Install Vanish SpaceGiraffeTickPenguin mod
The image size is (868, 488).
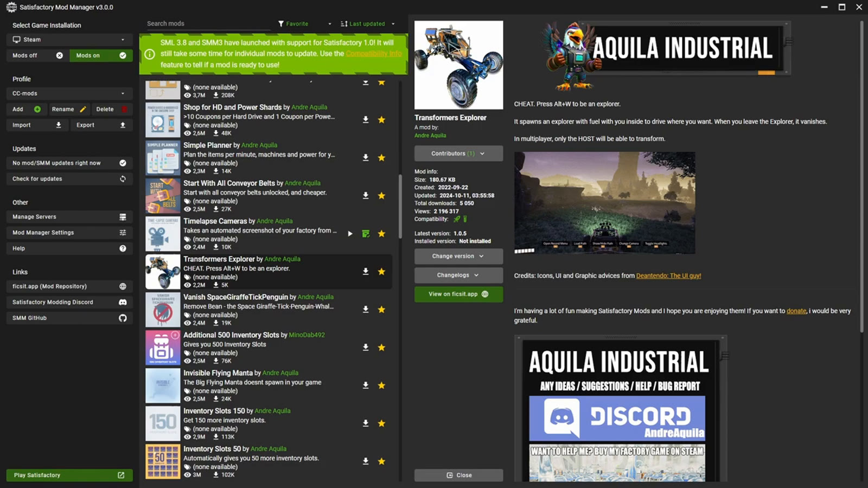click(366, 310)
